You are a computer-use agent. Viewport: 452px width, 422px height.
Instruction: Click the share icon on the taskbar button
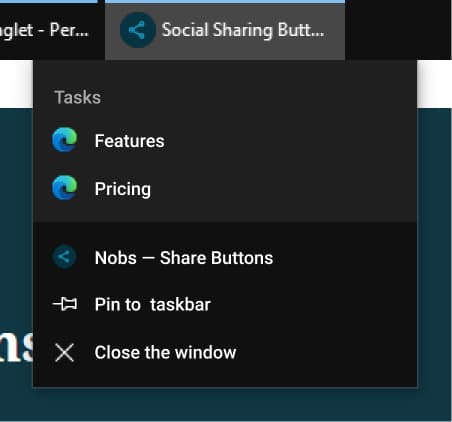[137, 30]
